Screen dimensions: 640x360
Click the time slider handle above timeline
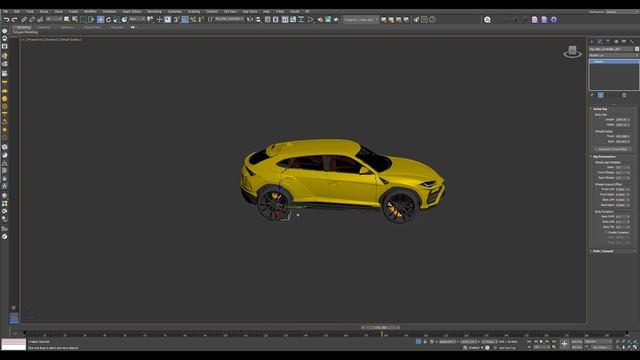[380, 327]
